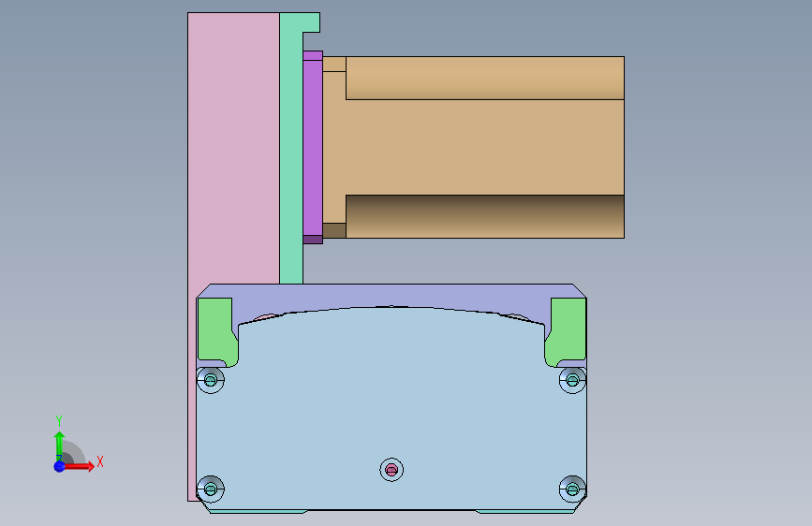This screenshot has width=812, height=526.
Task: Pick the top-right screw on the housing
Action: tap(572, 381)
